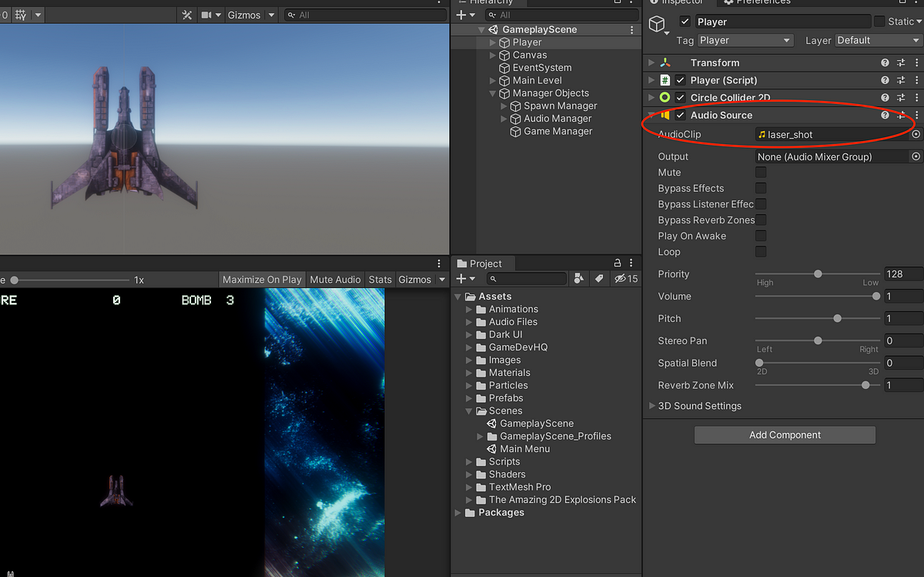Expand 3D Sound Settings section
Image resolution: width=924 pixels, height=577 pixels.
[x=652, y=406]
